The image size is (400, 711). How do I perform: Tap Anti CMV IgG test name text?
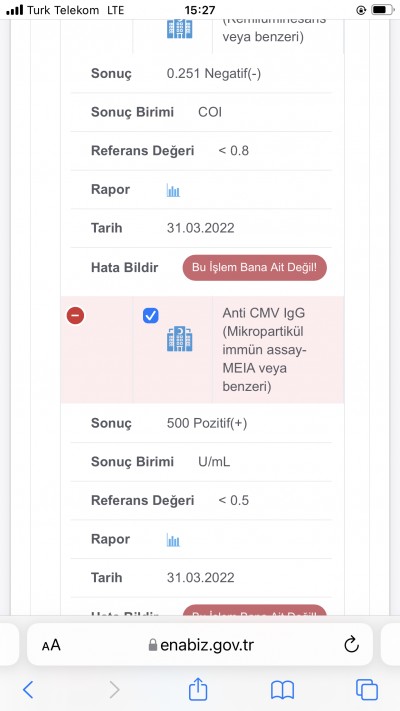tap(264, 350)
